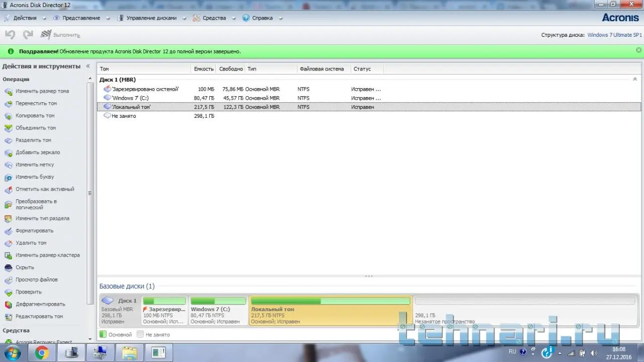Expand the dropdown arrow next to Справка
The height and width of the screenshot is (362, 644).
(280, 19)
